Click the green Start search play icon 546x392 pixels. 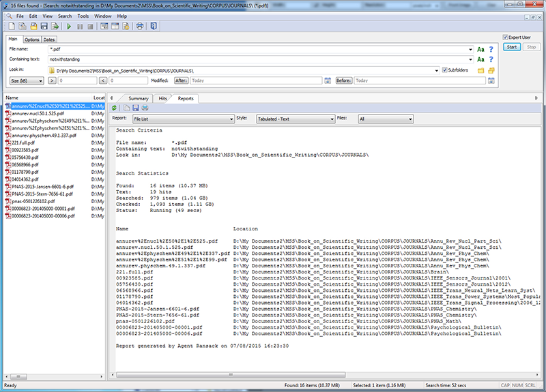click(x=70, y=27)
